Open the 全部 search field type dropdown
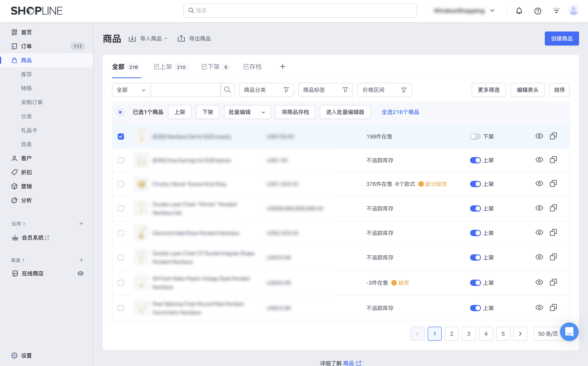Screen dimensions: 588x366 pos(132,90)
